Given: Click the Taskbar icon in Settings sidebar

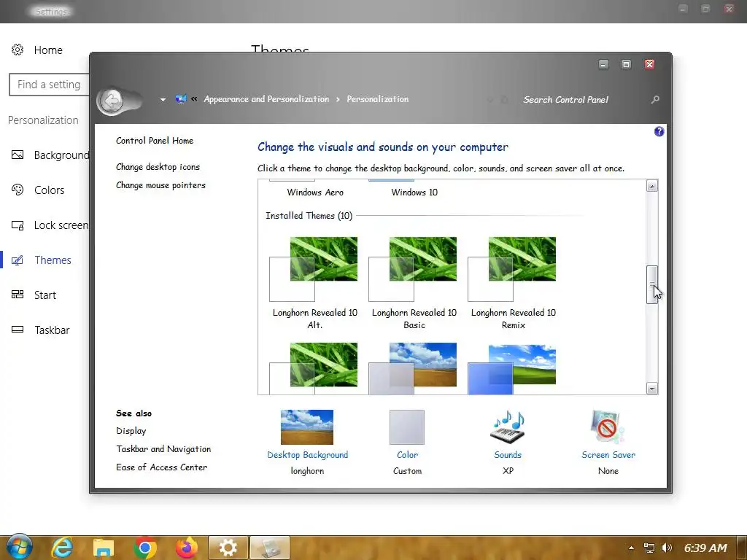Looking at the screenshot, I should coord(18,329).
